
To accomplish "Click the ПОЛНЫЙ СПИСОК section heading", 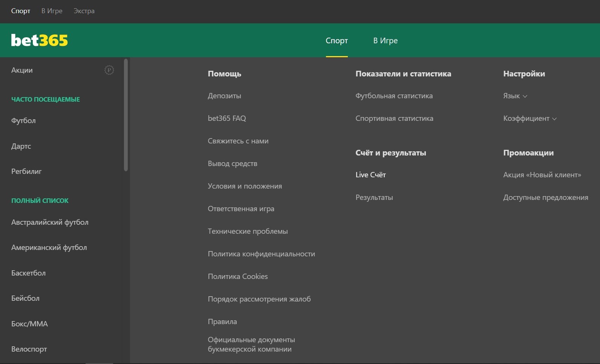I will pyautogui.click(x=40, y=201).
